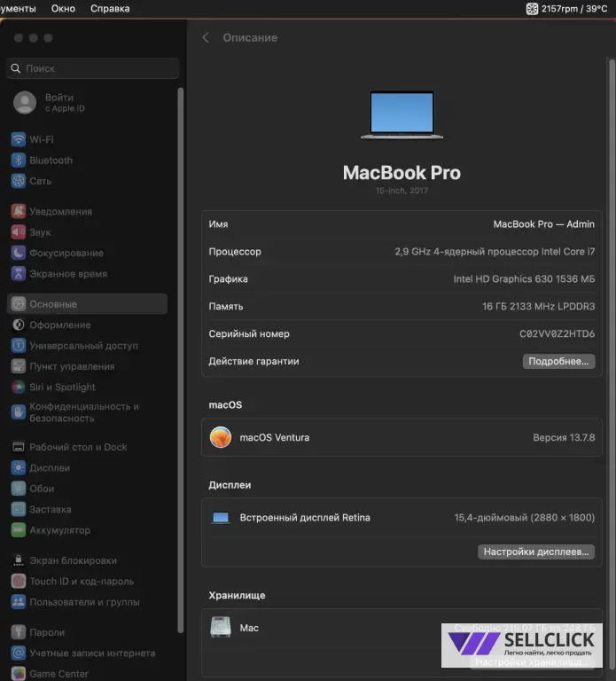Open the Окно menu
The width and height of the screenshot is (616, 681).
[64, 9]
